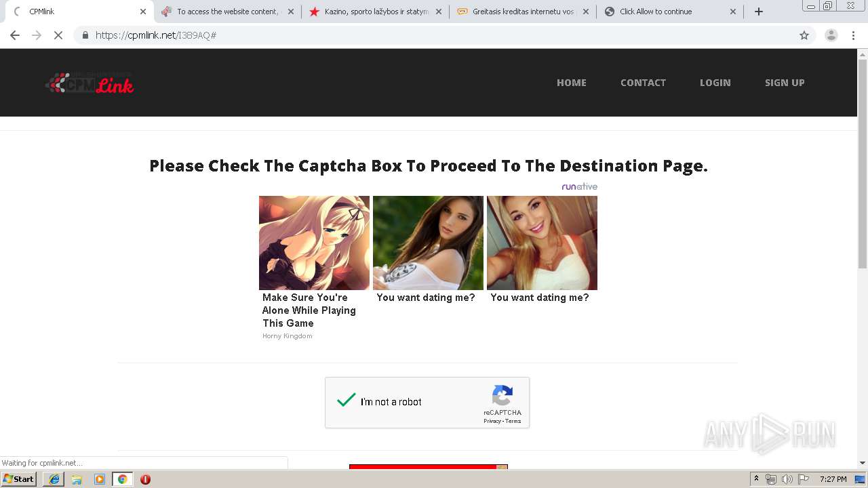Go back with the browser back arrow

point(15,35)
